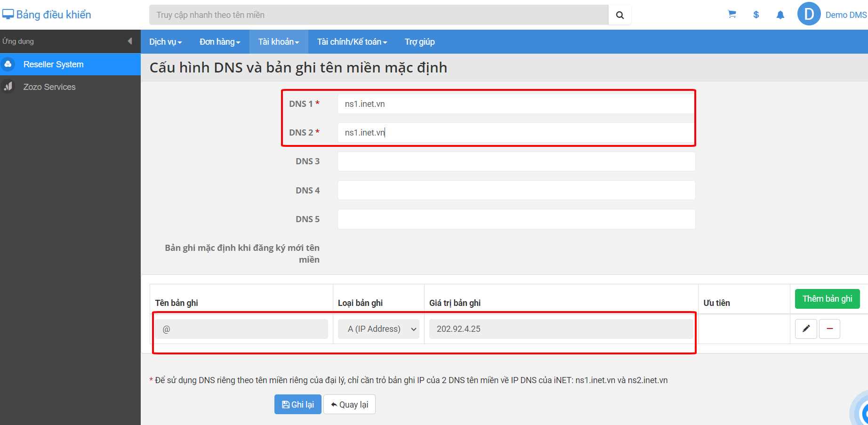This screenshot has width=868, height=425.
Task: Open the Đơn hàng dropdown menu
Action: click(220, 42)
